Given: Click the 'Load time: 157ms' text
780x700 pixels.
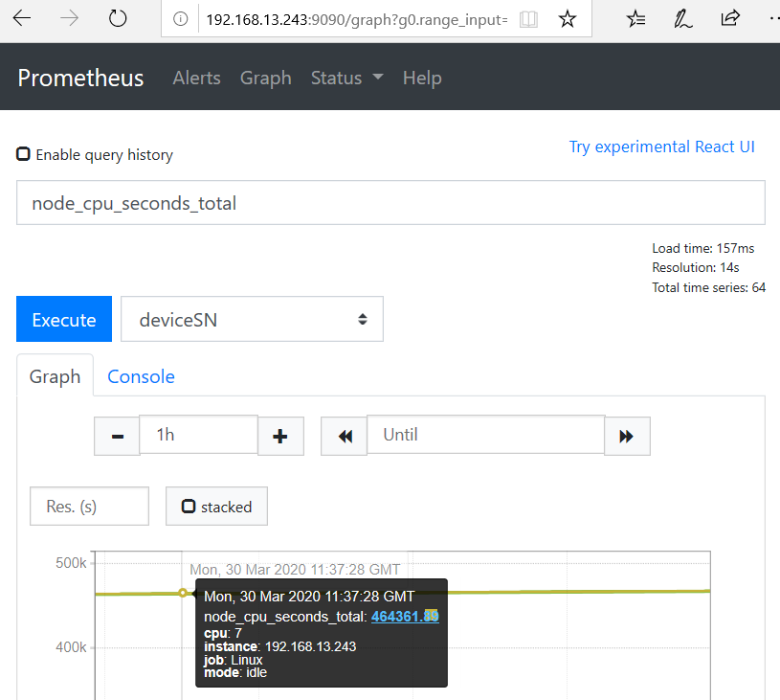Looking at the screenshot, I should click(702, 248).
